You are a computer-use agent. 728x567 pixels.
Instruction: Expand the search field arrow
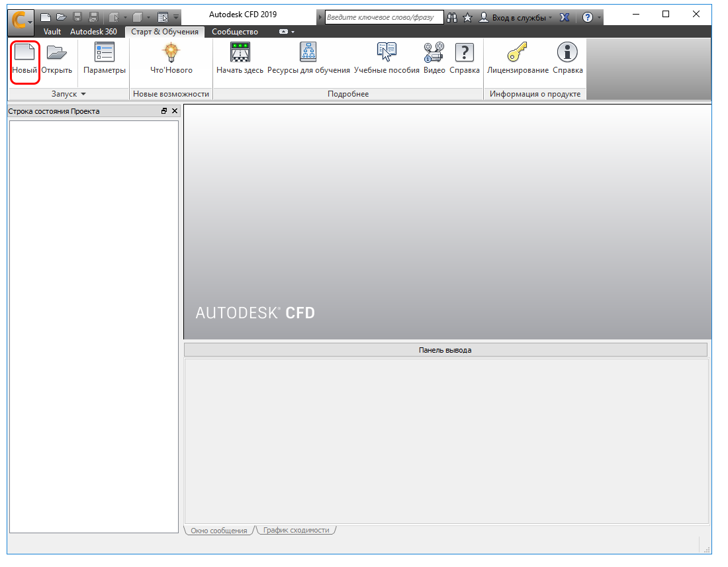[x=320, y=18]
